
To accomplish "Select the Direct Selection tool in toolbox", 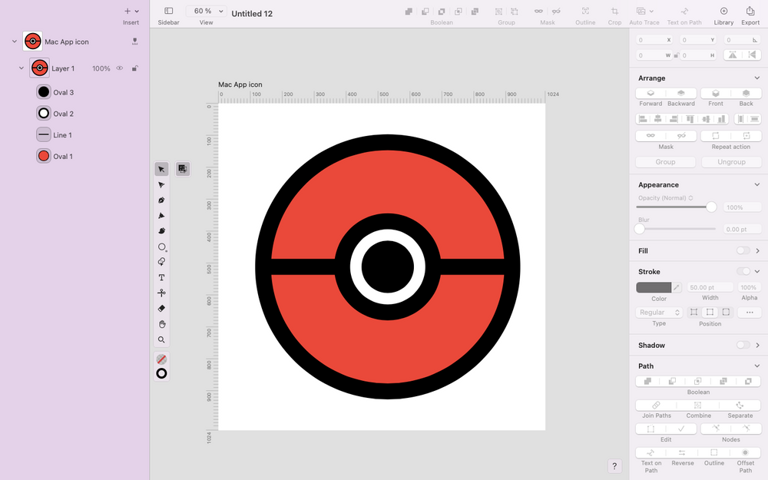I will [161, 185].
